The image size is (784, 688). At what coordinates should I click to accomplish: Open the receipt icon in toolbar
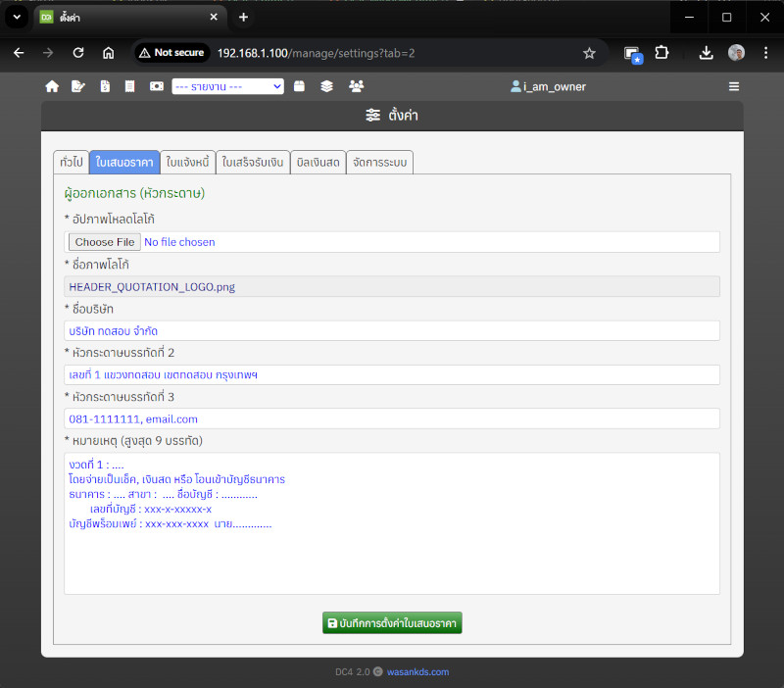pos(130,86)
